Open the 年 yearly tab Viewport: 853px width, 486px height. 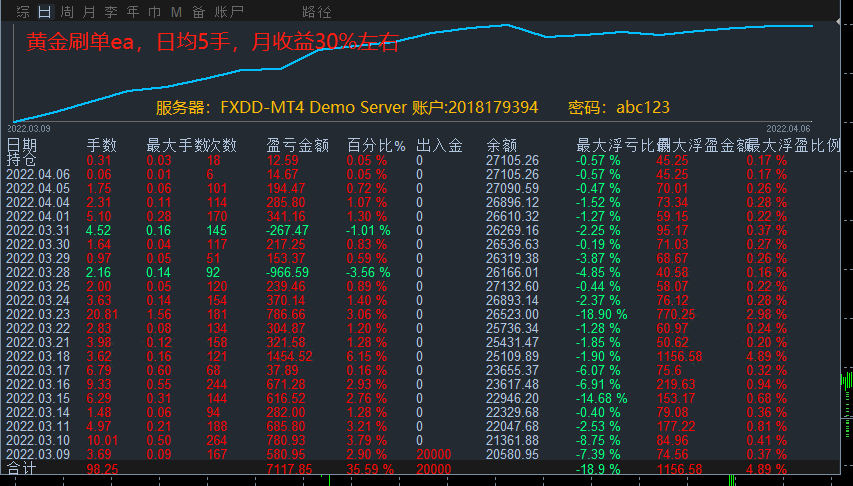point(132,12)
